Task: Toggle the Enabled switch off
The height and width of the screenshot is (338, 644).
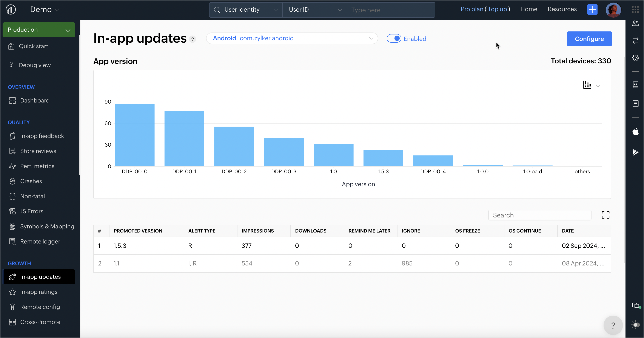Action: click(394, 39)
